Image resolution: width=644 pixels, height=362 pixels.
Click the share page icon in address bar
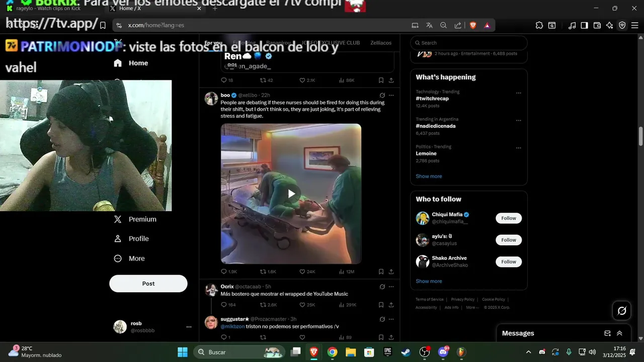pos(458,25)
